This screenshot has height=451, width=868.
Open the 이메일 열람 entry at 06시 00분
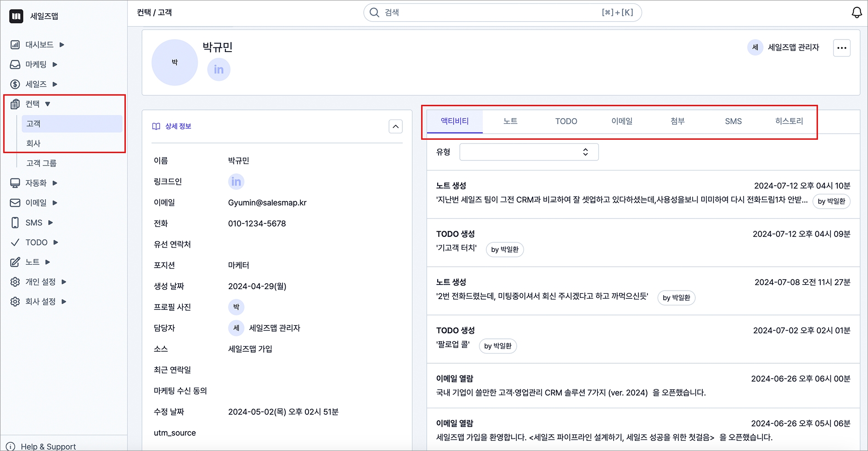point(643,386)
